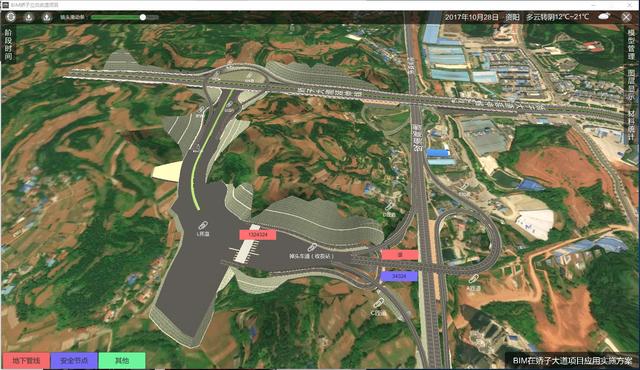Click the date text 2017年10月28日
640x370 pixels.
471,17
